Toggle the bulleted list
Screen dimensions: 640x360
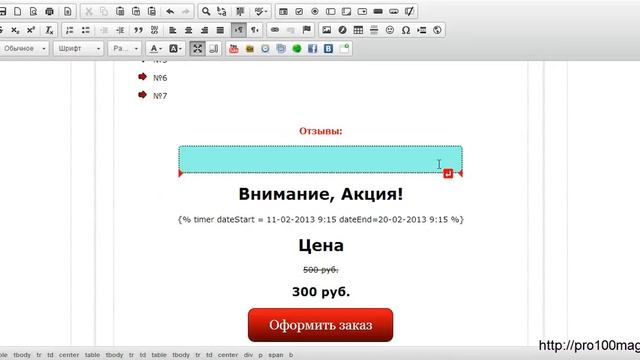(86, 30)
